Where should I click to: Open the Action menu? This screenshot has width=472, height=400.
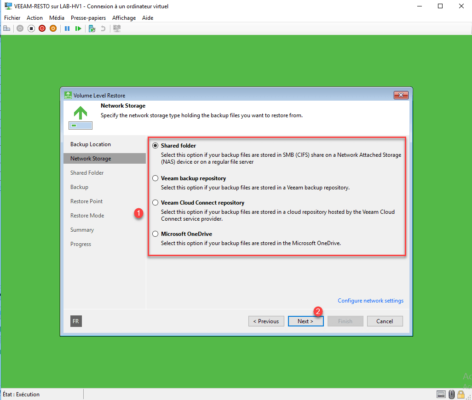tap(35, 18)
